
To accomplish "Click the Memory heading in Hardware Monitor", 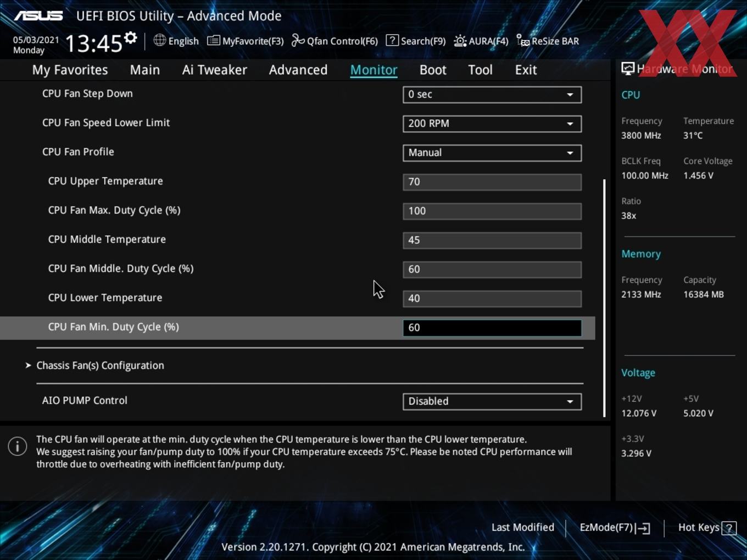I will (641, 254).
